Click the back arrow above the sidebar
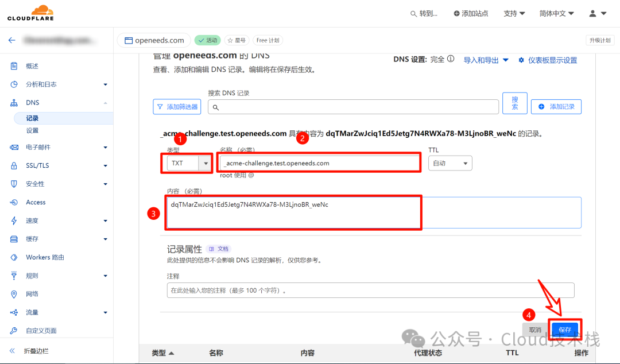The width and height of the screenshot is (620, 364). [12, 40]
